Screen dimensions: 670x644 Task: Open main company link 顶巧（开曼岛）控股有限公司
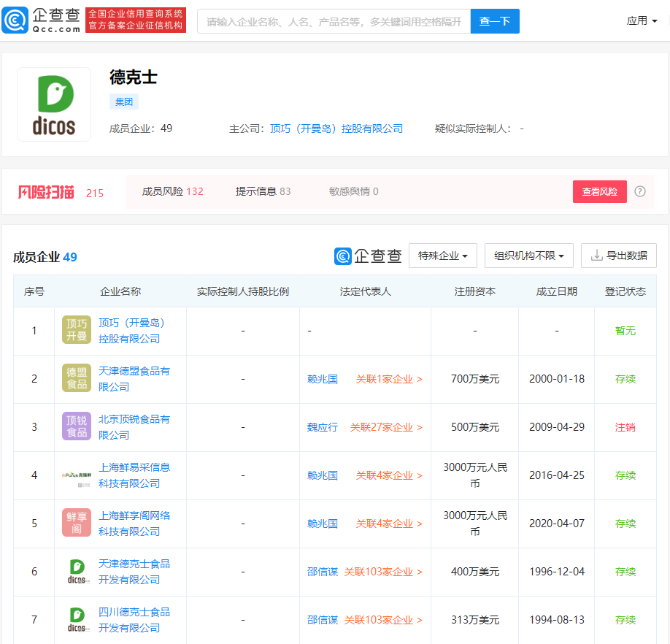(x=336, y=129)
